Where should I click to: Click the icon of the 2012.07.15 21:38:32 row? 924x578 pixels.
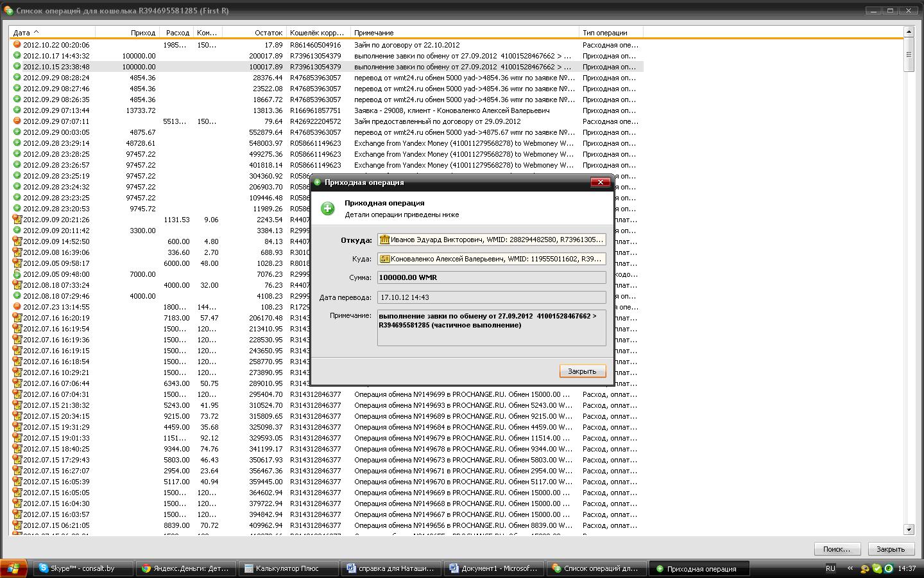click(x=17, y=405)
